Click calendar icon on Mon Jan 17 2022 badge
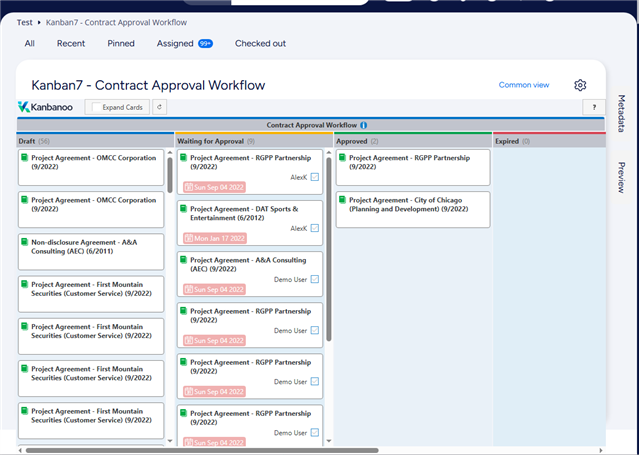 (188, 239)
